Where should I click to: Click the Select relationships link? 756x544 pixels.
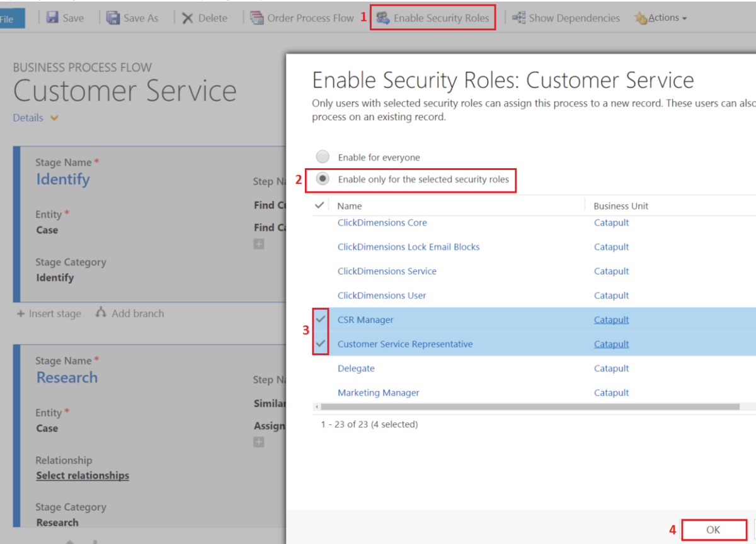point(83,475)
